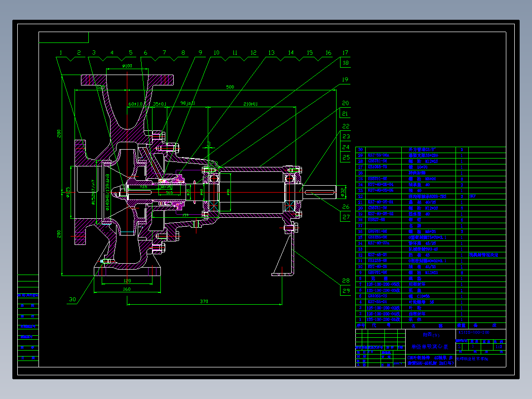Click '无锡职业技术学院' in the title block
This screenshot has width=532, height=399.
472,359
